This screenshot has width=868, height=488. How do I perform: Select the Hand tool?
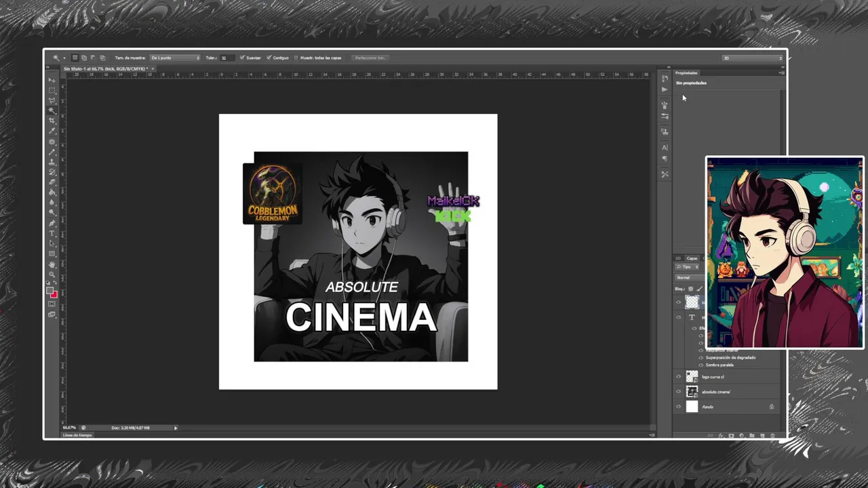click(52, 264)
